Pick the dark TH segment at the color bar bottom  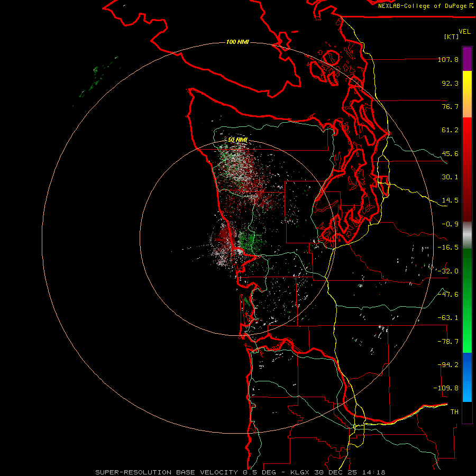tap(467, 413)
